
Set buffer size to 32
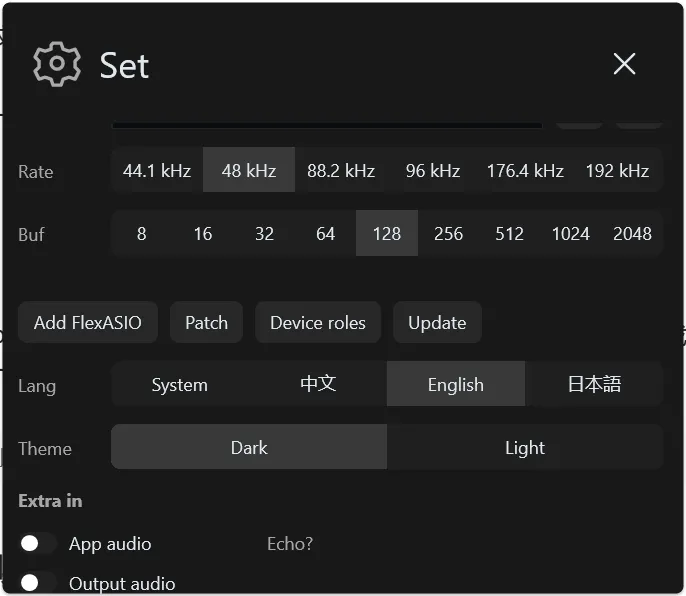(x=264, y=233)
